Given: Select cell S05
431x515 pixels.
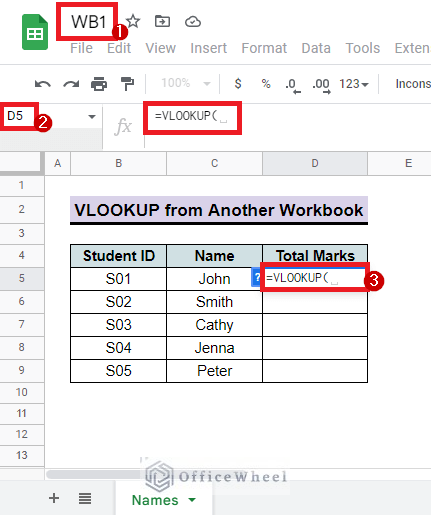Looking at the screenshot, I should click(x=118, y=371).
